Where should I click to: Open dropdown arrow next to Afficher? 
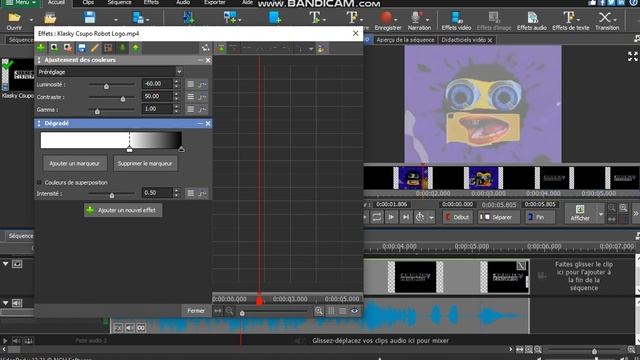coord(600,213)
